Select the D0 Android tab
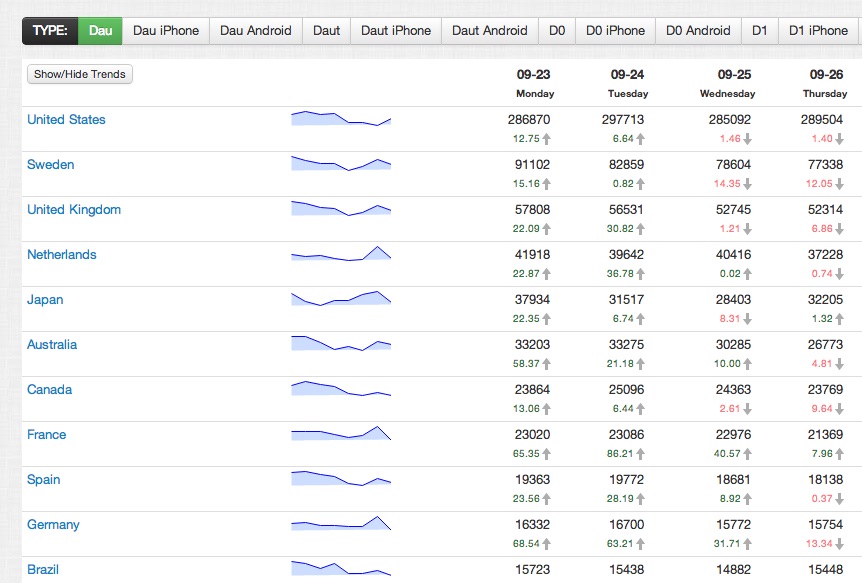 pyautogui.click(x=698, y=31)
